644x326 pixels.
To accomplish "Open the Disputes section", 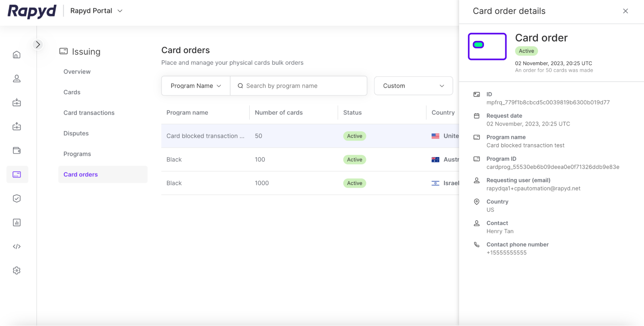I will 76,134.
